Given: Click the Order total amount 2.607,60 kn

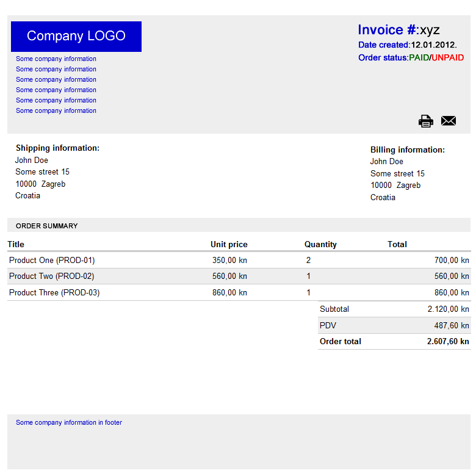Looking at the screenshot, I should click(x=448, y=342).
